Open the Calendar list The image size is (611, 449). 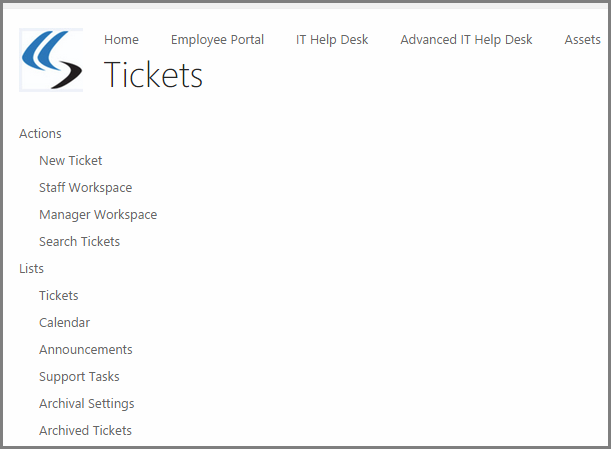click(x=64, y=323)
